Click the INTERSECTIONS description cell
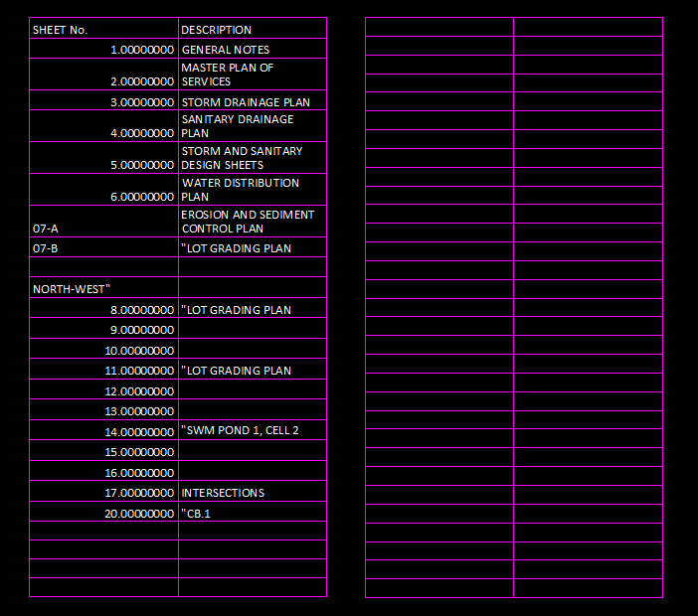 pyautogui.click(x=253, y=492)
